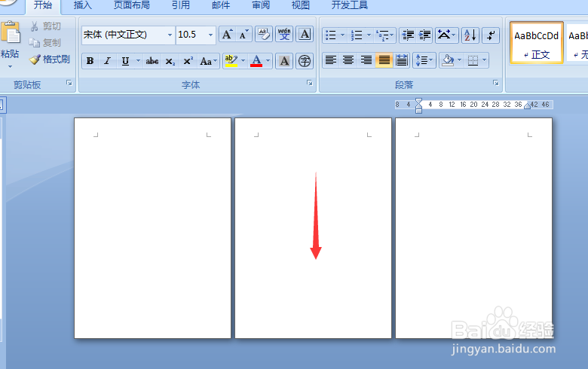Click the Bullets list icon

[330, 35]
